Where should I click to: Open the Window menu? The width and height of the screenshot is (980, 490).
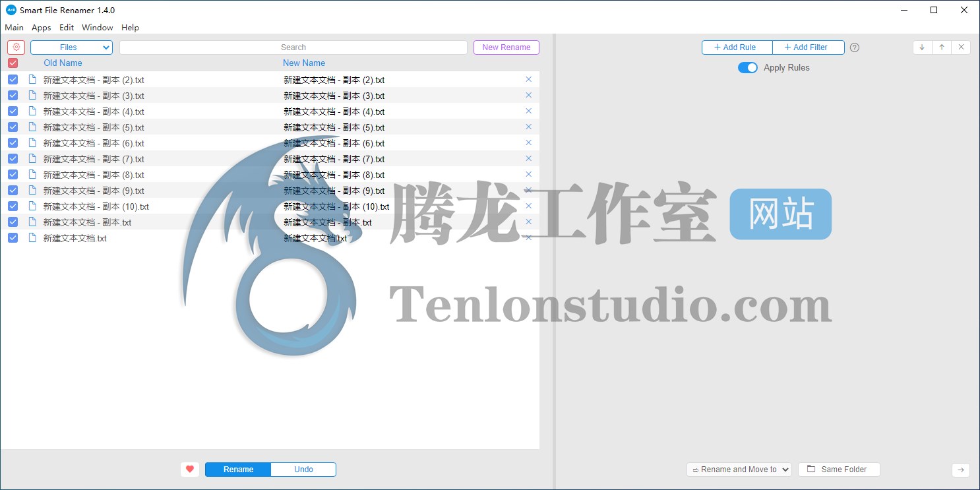pyautogui.click(x=98, y=28)
